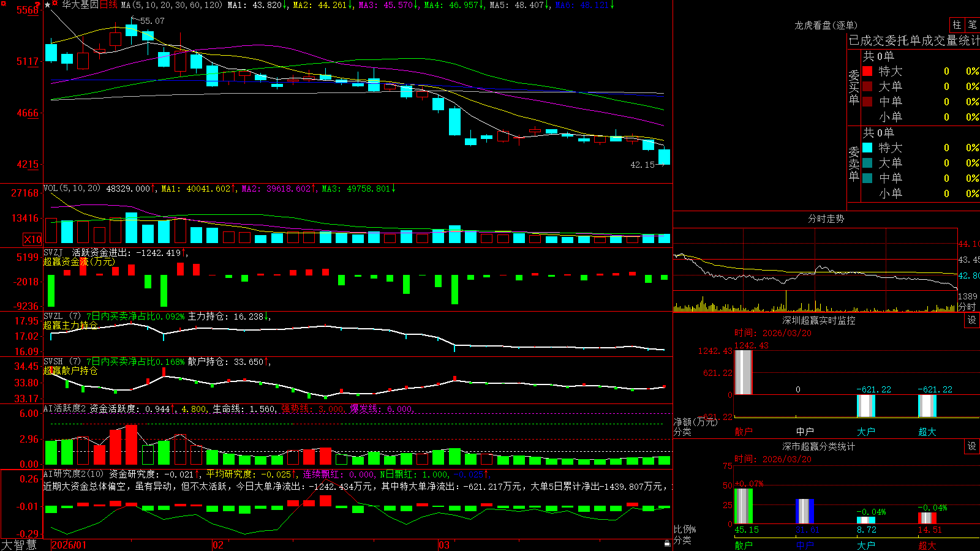The height and width of the screenshot is (551, 980).
Task: Click the green 散户 bar in 分类统计
Action: (x=744, y=506)
